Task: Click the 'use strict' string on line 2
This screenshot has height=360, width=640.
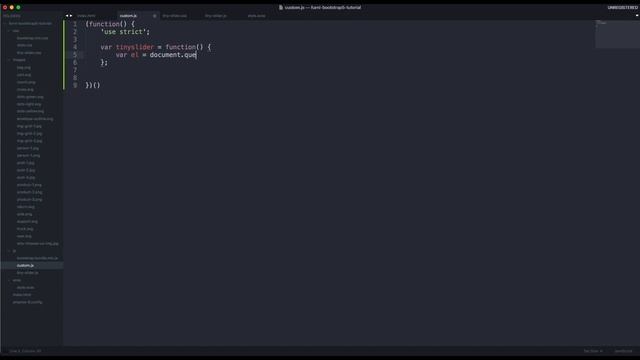Action: (x=125, y=32)
